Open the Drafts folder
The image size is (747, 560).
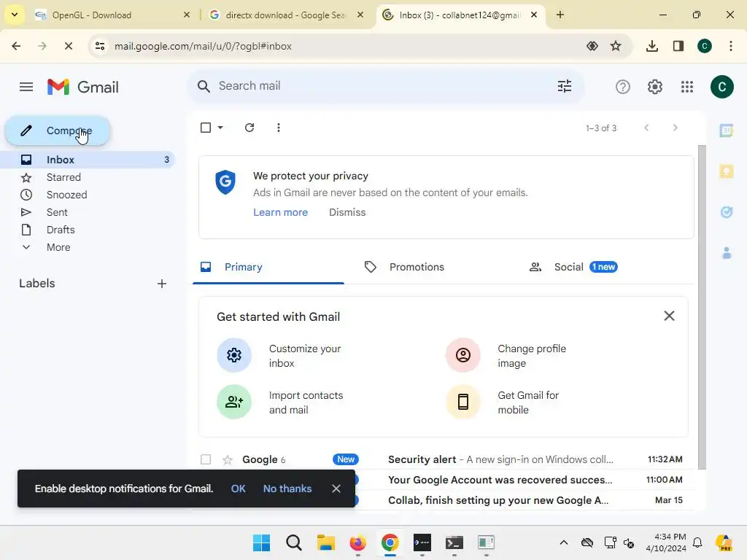pyautogui.click(x=88, y=230)
